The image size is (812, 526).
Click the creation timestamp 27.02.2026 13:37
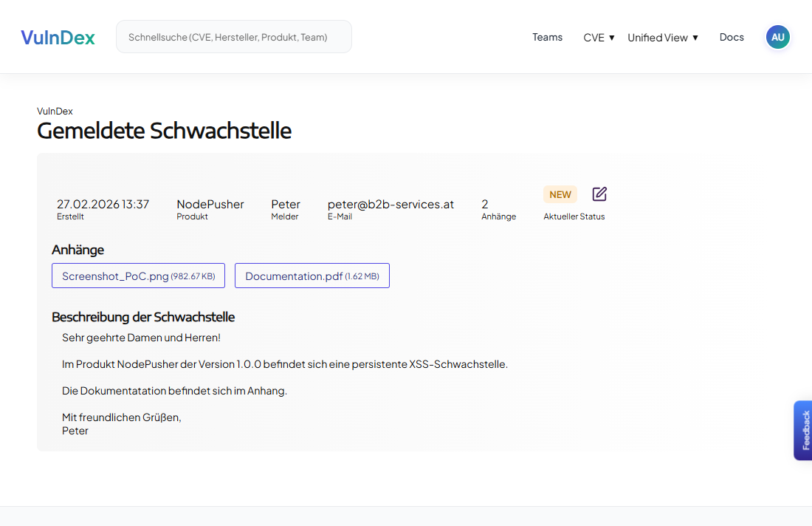103,204
